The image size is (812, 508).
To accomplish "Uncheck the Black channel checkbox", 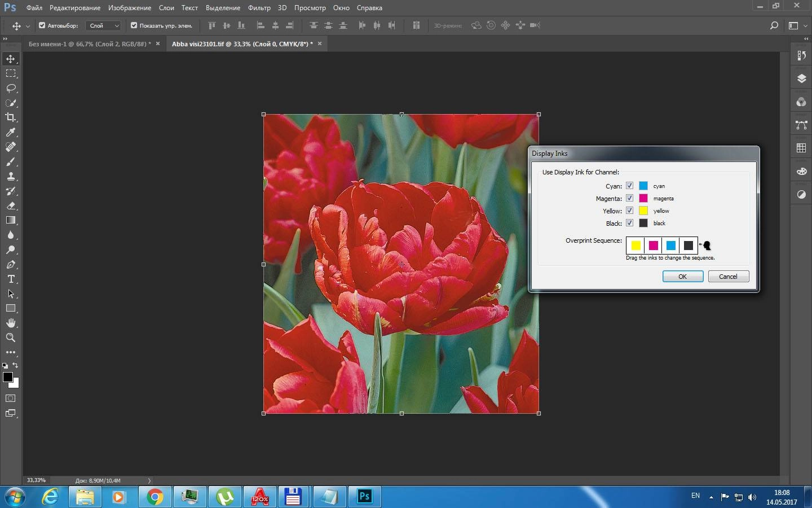I will pos(629,223).
